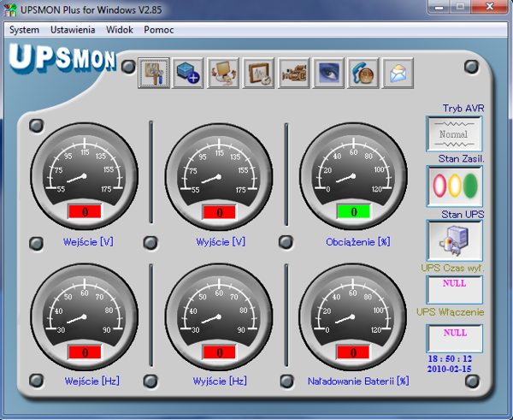513x420 pixels.
Task: Click the Wyjście [V] label
Action: pyautogui.click(x=221, y=242)
